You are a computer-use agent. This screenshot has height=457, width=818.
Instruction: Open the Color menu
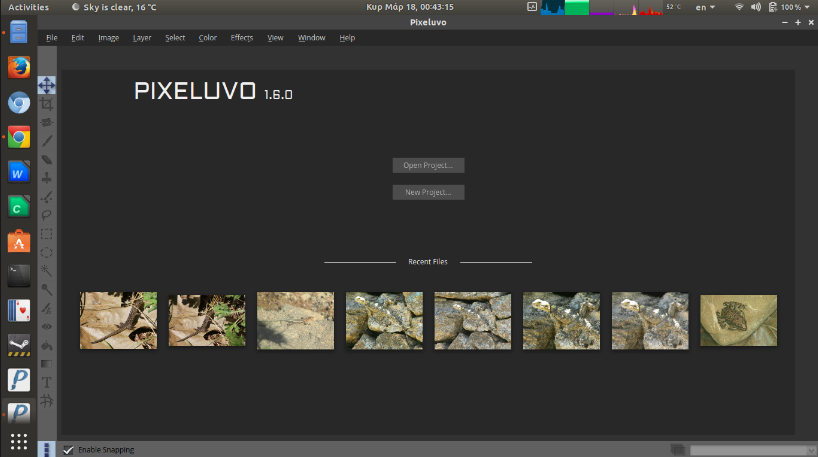click(208, 38)
